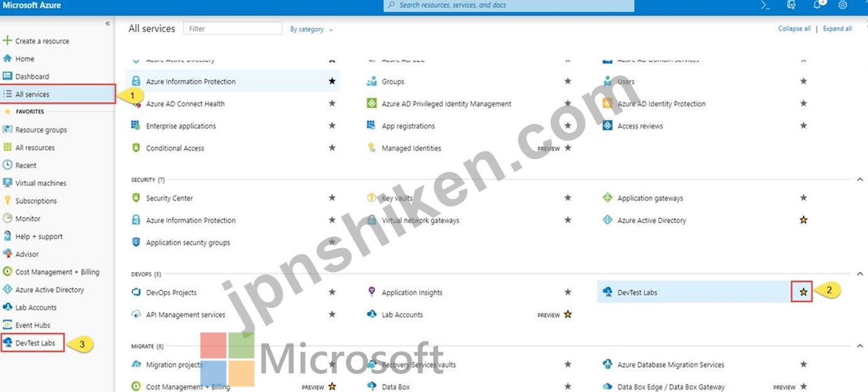The image size is (868, 392).
Task: Collapse the Security section chevron
Action: point(860,180)
